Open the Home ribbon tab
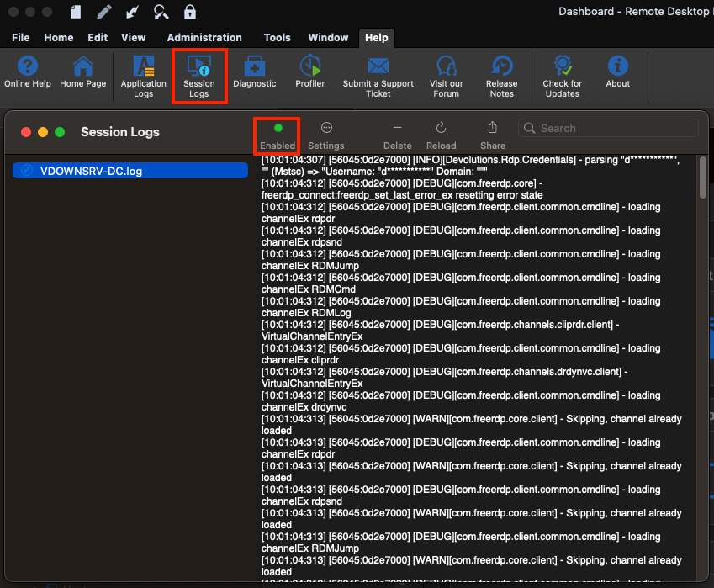The image size is (714, 588). coord(59,38)
